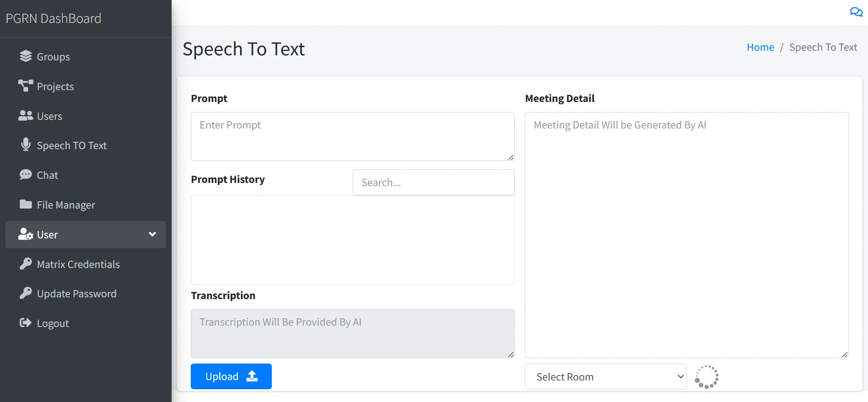868x402 pixels.
Task: Click the key icon beside Matrix Credentials
Action: (26, 264)
